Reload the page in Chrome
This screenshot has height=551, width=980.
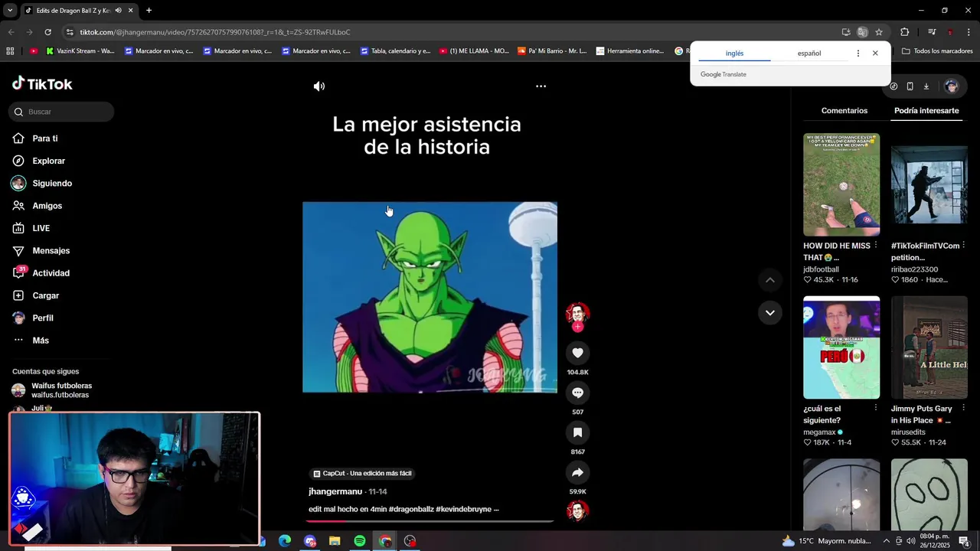click(x=47, y=32)
